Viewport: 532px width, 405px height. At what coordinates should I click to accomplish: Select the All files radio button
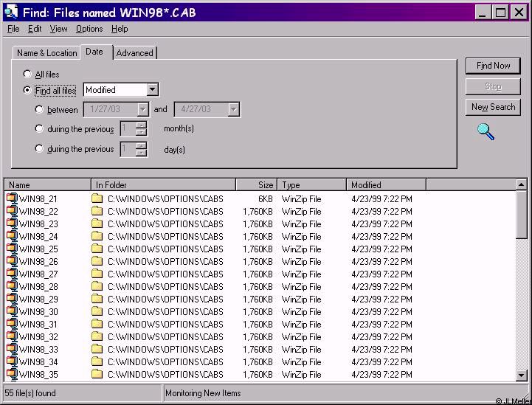(x=28, y=75)
